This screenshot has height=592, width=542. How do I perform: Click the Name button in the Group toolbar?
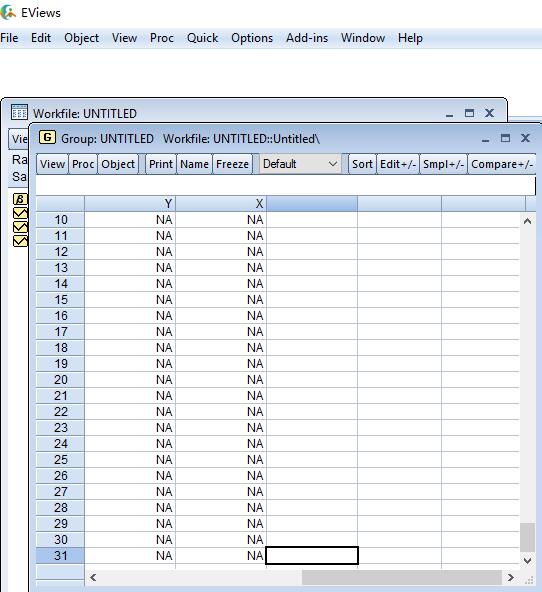tap(194, 164)
